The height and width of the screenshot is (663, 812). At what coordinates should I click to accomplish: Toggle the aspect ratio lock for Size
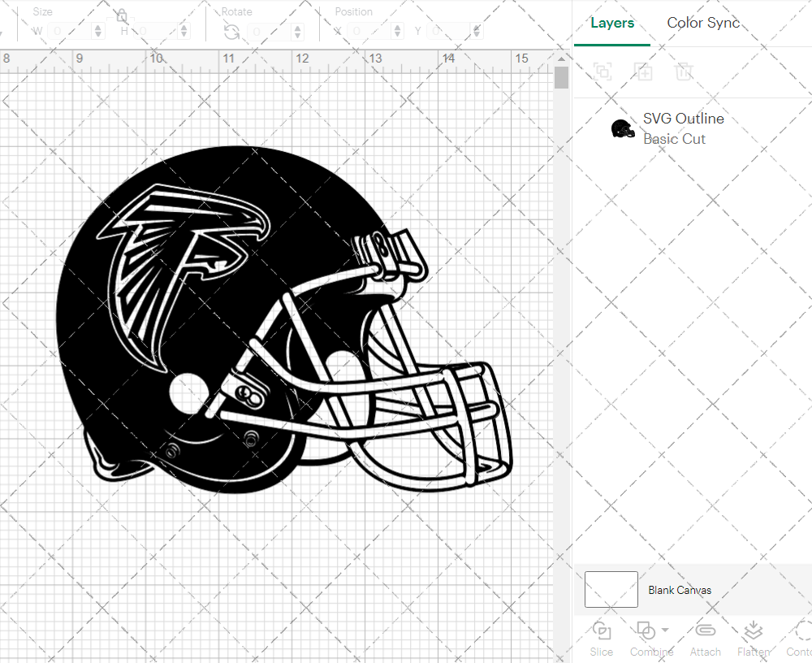123,16
